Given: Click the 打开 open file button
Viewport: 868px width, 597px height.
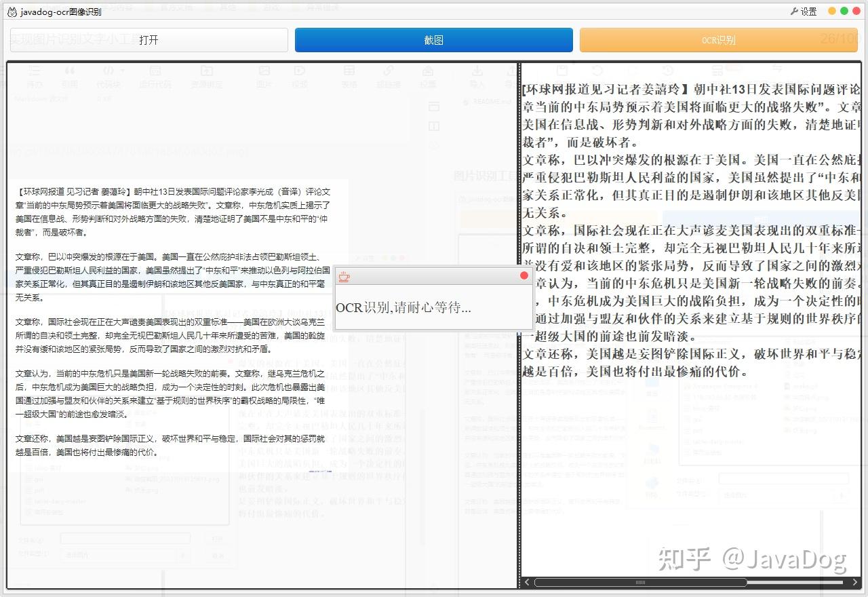Looking at the screenshot, I should tap(148, 39).
